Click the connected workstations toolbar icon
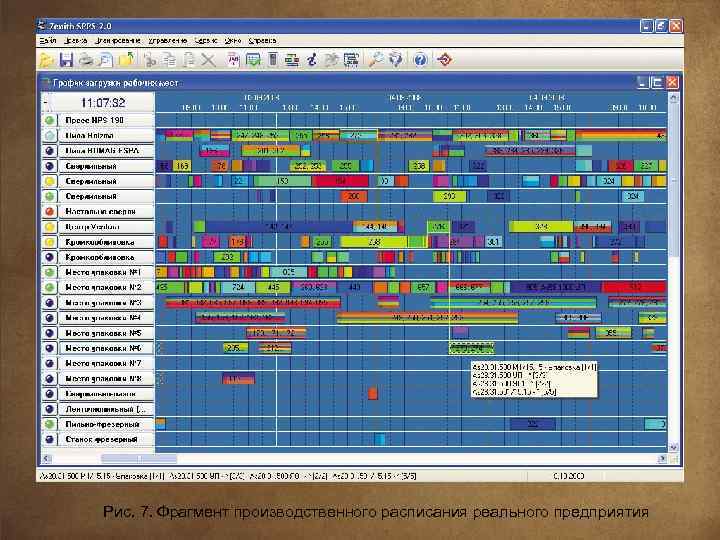The height and width of the screenshot is (540, 720). (x=292, y=60)
